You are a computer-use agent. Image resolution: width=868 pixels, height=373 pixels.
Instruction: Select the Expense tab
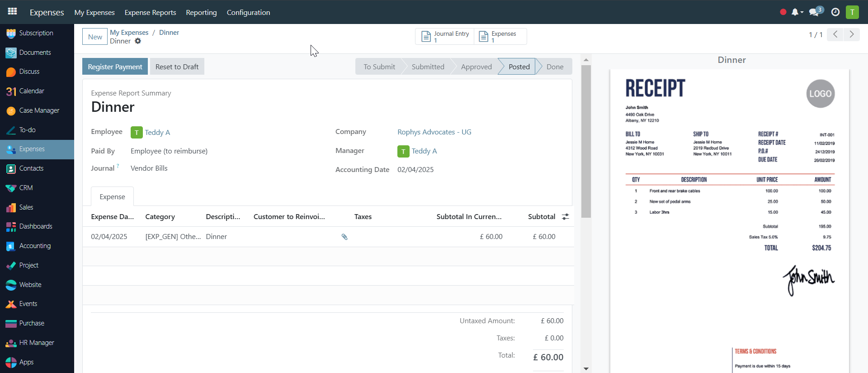[112, 196]
